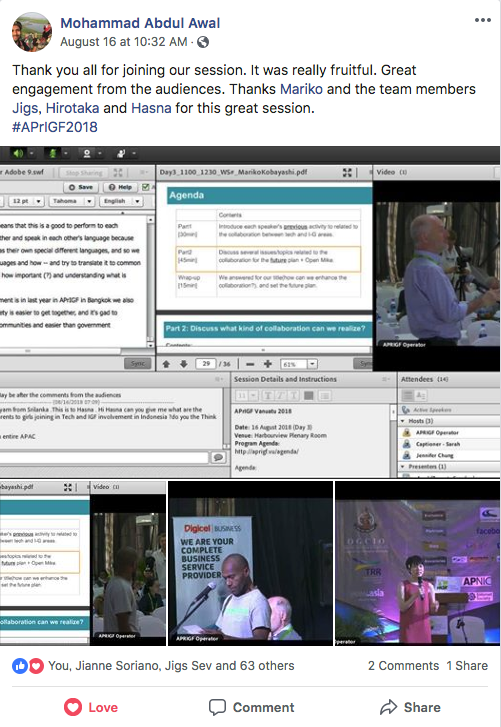The height and width of the screenshot is (727, 501).
Task: Click the Comment speech bubble icon
Action: [217, 707]
